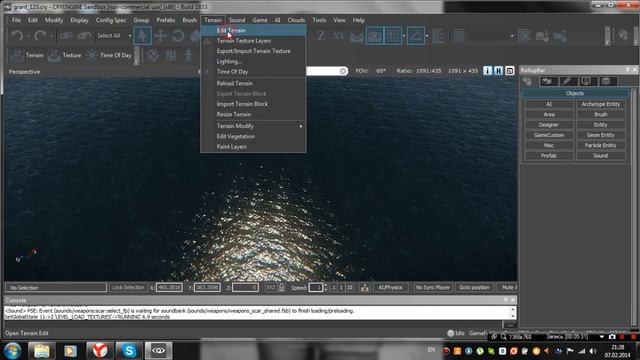Lock movement to XY plane
Viewport: 640px width, 360px height.
pos(338,36)
